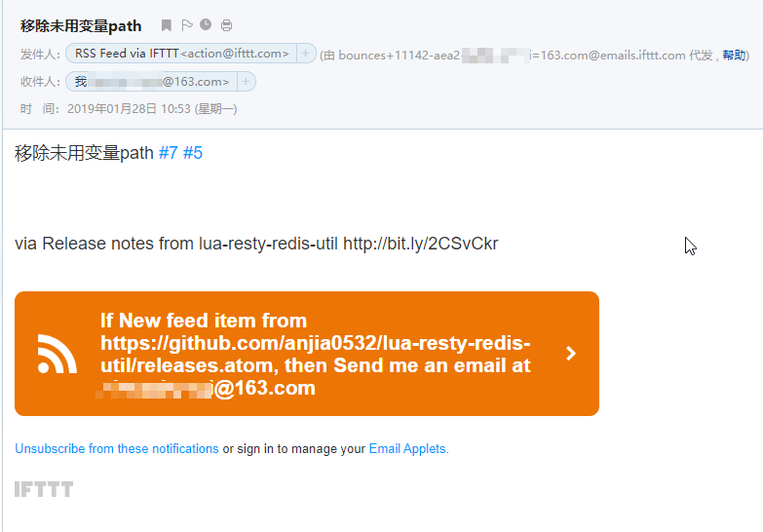This screenshot has height=532, width=763.
Task: Click the bookmark icon beside the subject
Action: pyautogui.click(x=167, y=25)
